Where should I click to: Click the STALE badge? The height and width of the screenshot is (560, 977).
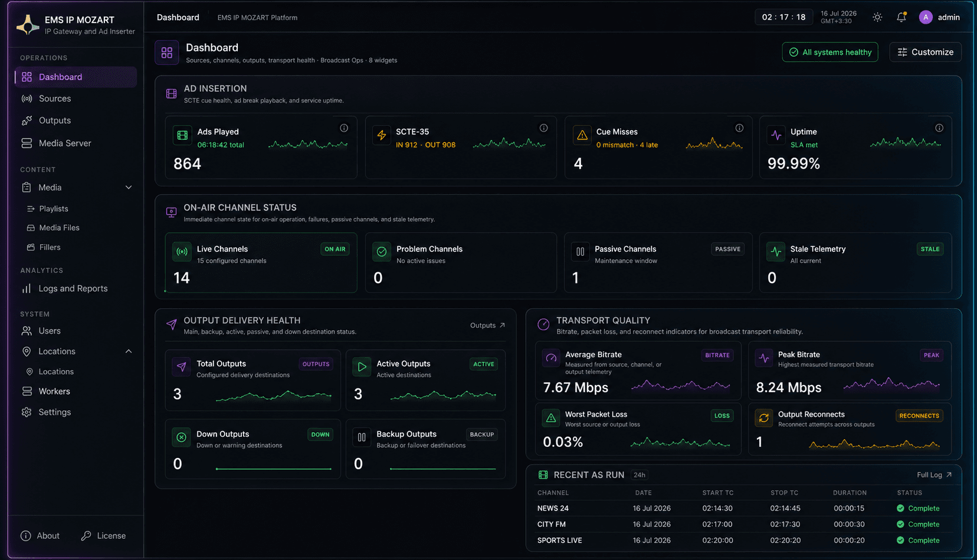coord(930,249)
